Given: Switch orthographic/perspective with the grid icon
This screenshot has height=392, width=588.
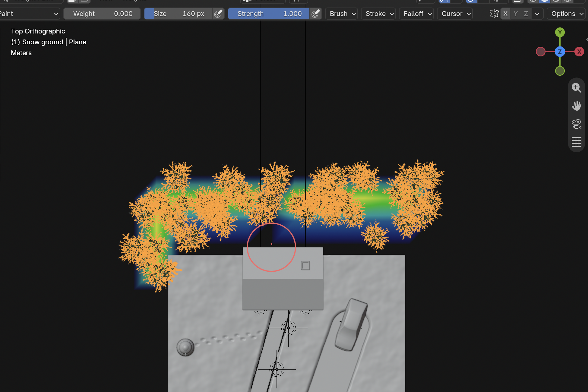Looking at the screenshot, I should [x=576, y=142].
